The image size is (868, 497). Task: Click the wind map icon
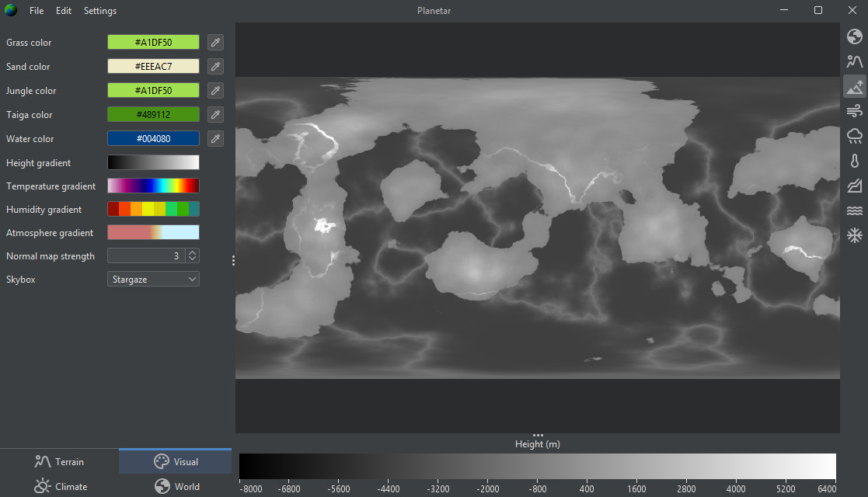854,110
